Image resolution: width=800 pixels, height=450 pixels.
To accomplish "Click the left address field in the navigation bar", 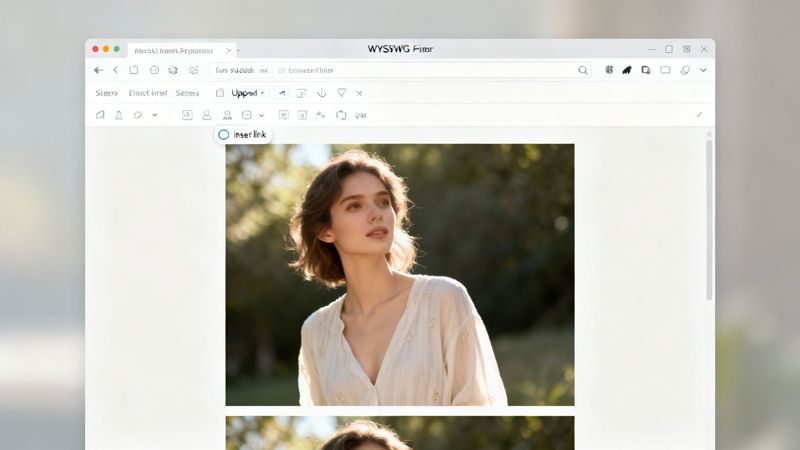I will [x=241, y=70].
